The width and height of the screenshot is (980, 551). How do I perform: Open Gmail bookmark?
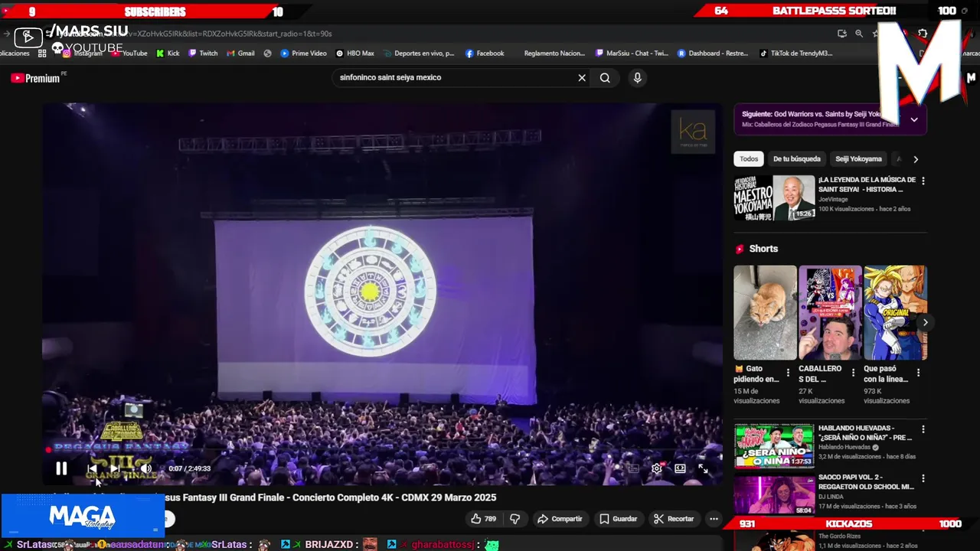(240, 54)
